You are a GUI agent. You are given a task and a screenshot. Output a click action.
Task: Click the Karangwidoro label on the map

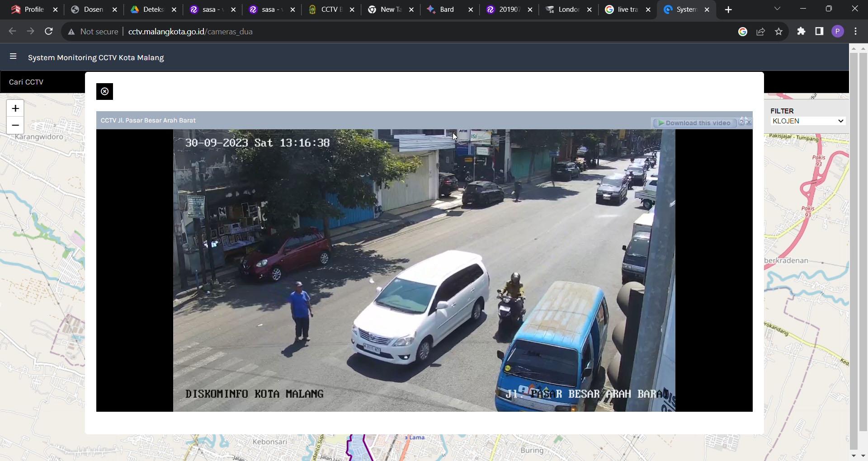[39, 136]
